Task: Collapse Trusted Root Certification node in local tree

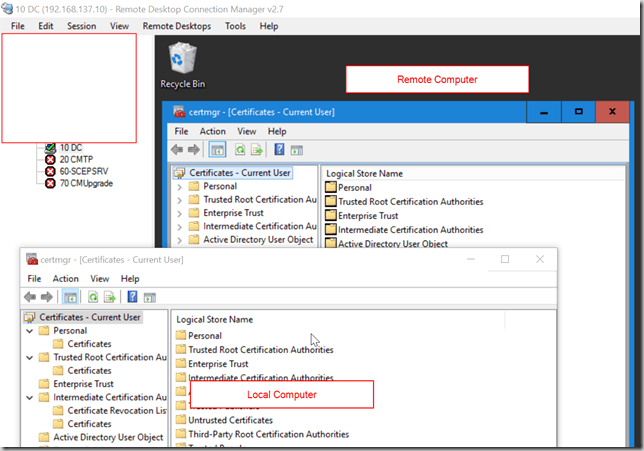Action: (x=30, y=357)
